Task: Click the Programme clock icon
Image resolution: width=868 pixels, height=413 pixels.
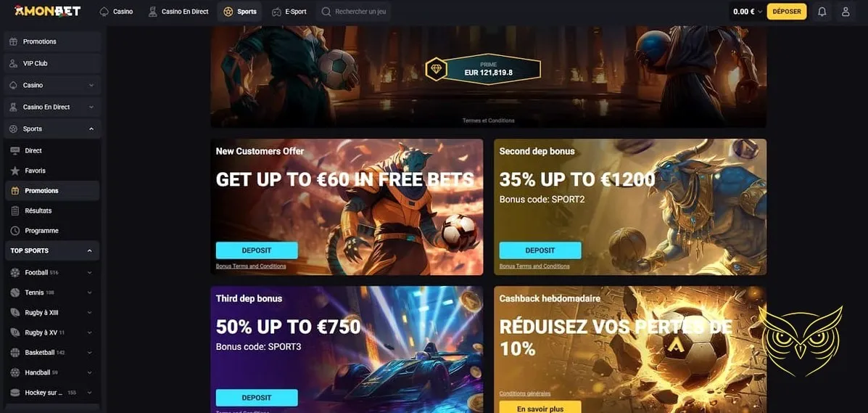Action: click(15, 231)
